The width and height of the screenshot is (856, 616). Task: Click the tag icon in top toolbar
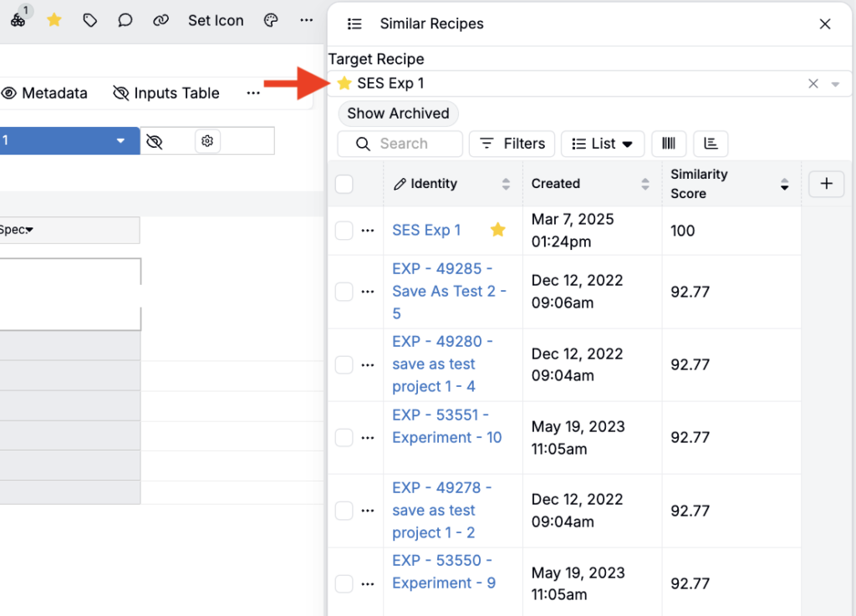[x=90, y=20]
